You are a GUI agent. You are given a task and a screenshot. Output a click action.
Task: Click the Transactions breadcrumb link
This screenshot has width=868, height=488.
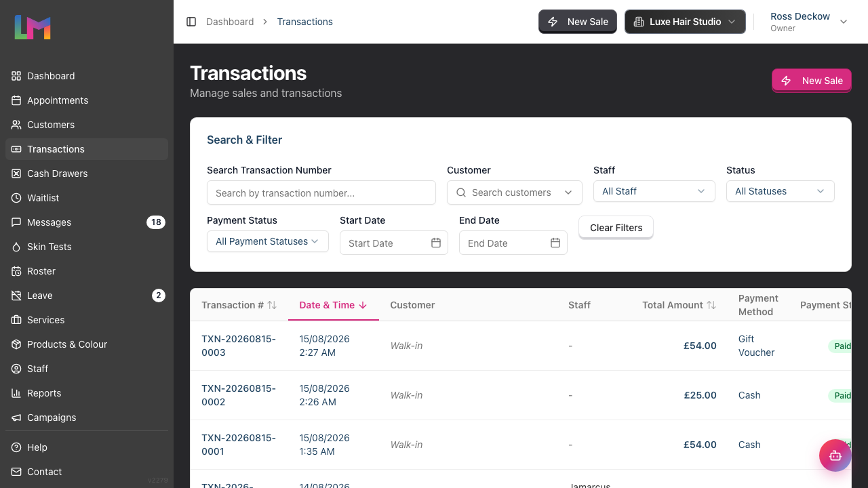pyautogui.click(x=305, y=22)
